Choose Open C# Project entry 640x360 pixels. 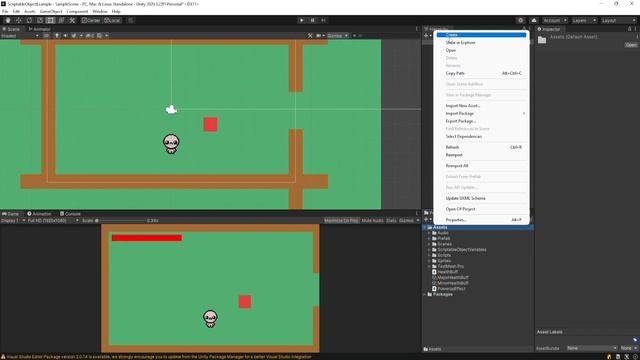coord(481,209)
